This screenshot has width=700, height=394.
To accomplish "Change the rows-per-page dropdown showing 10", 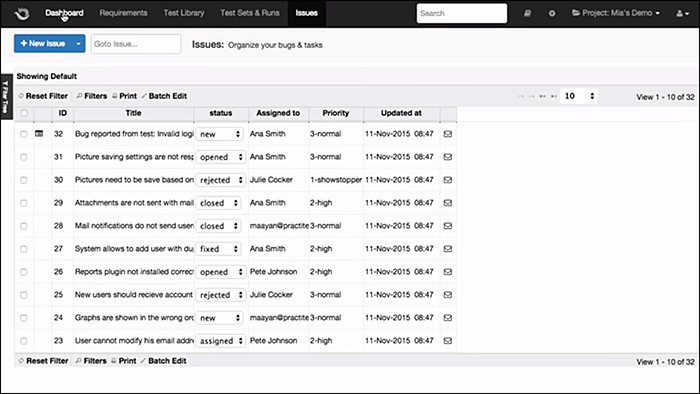I will click(x=579, y=96).
